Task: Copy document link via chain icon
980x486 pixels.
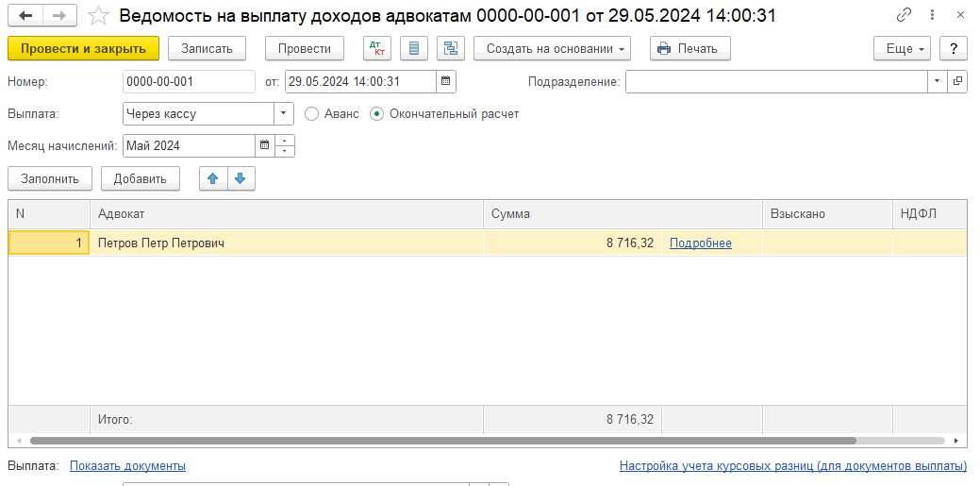Action: point(905,16)
